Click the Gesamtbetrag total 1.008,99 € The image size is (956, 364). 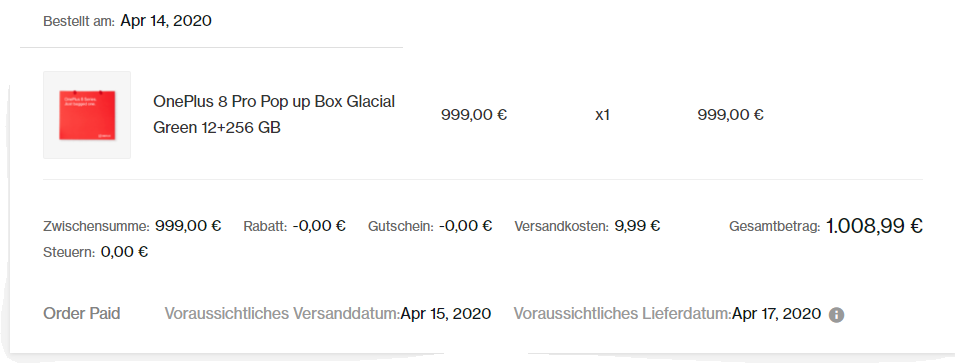pyautogui.click(x=874, y=226)
